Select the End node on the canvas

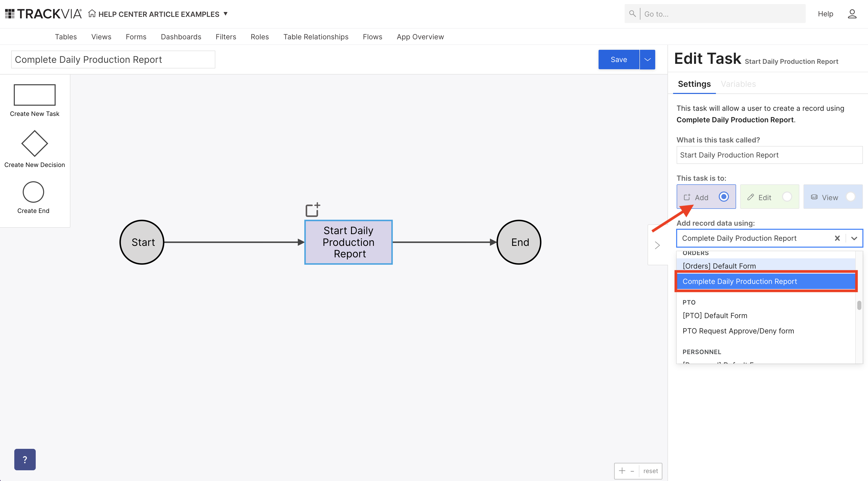(519, 242)
